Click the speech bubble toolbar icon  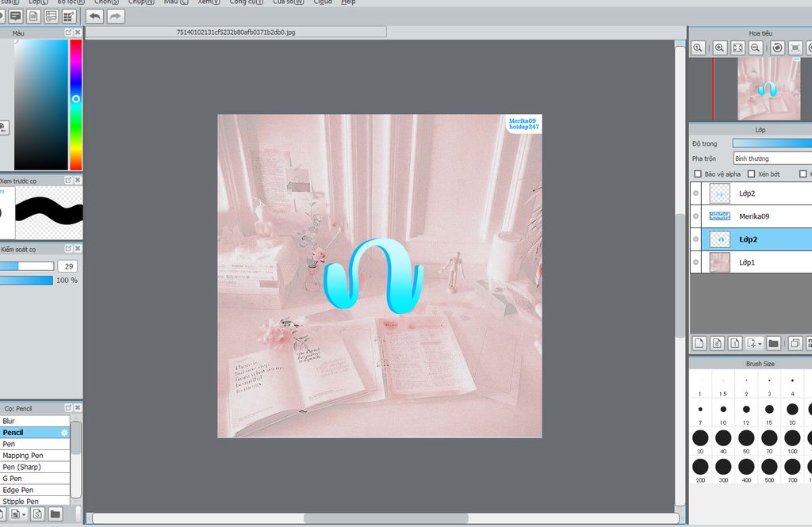click(16, 17)
